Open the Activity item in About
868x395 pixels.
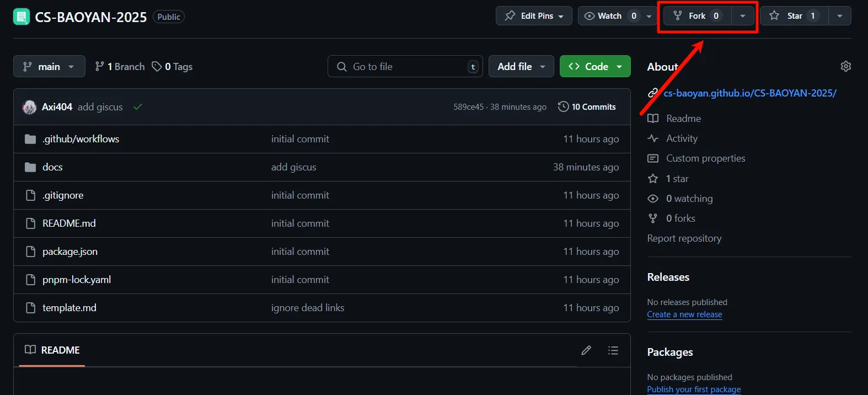tap(682, 138)
